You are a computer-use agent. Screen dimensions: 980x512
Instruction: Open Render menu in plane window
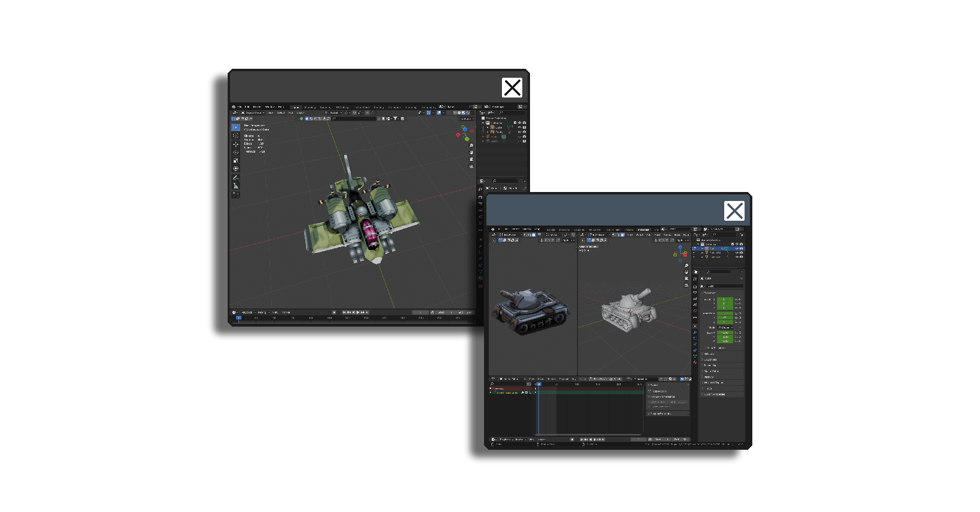(x=257, y=107)
